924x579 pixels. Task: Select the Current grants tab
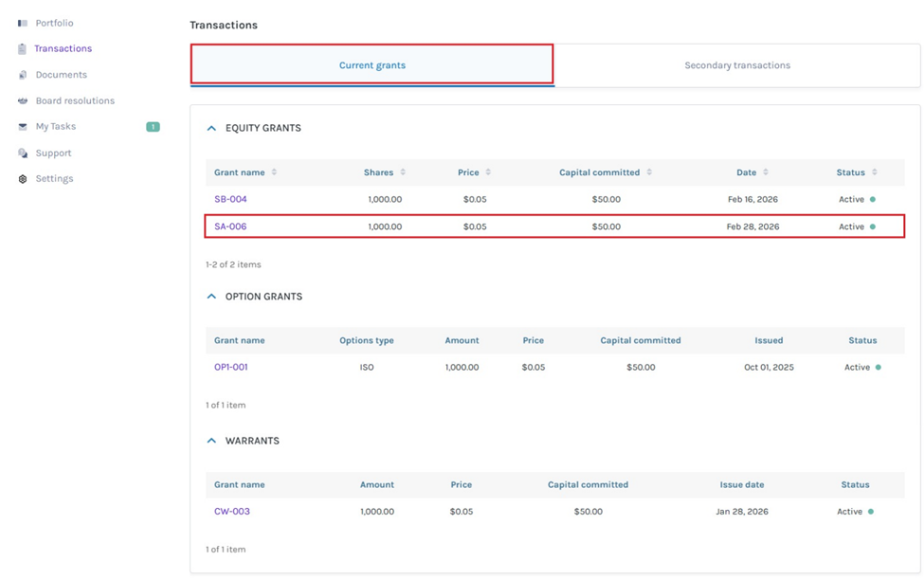click(x=371, y=65)
